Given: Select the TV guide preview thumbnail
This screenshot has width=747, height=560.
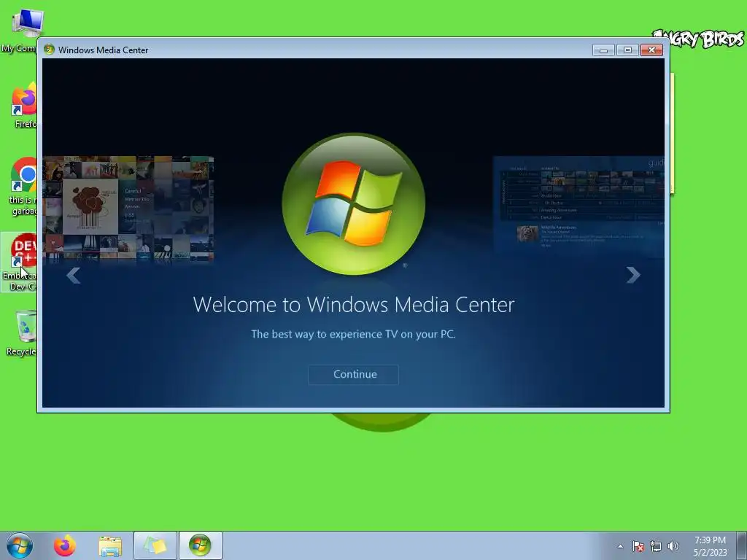Looking at the screenshot, I should tap(578, 206).
